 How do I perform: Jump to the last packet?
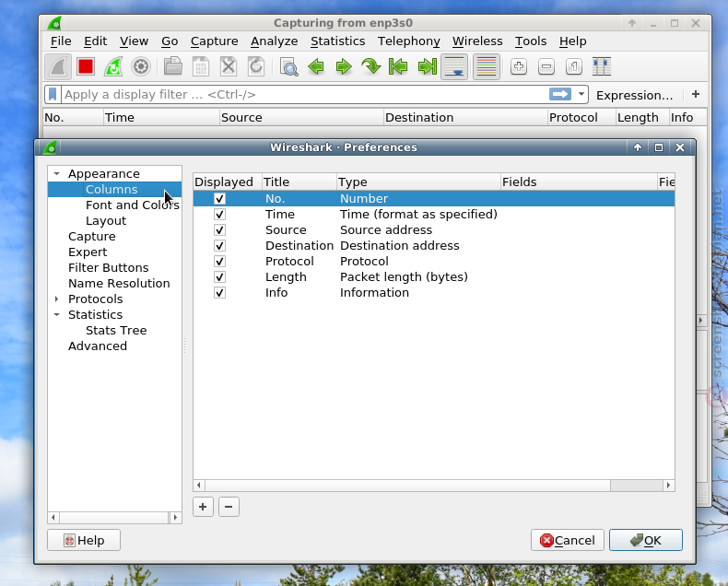428,67
